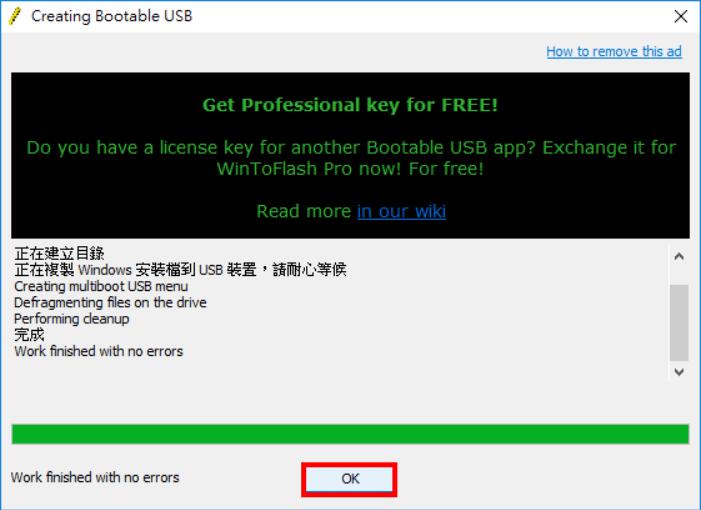The image size is (701, 510).
Task: Click the 'Creating Bootable USB' title bar text
Action: point(111,16)
